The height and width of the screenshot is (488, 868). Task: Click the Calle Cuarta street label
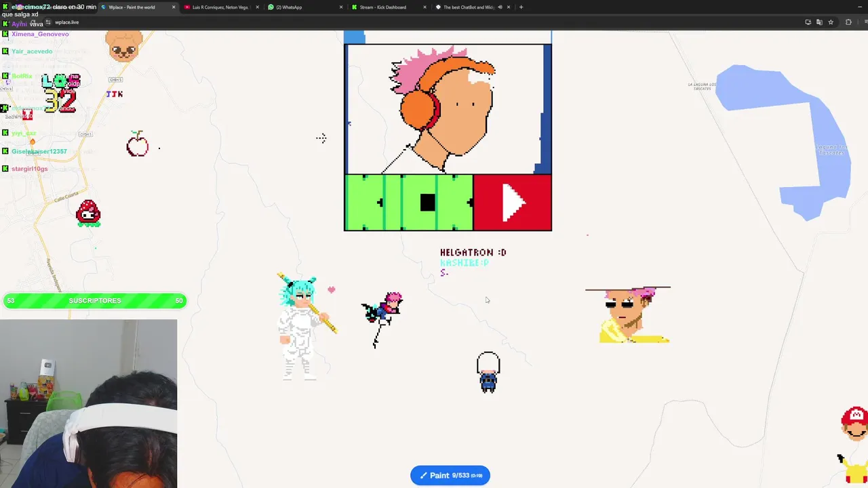67,199
